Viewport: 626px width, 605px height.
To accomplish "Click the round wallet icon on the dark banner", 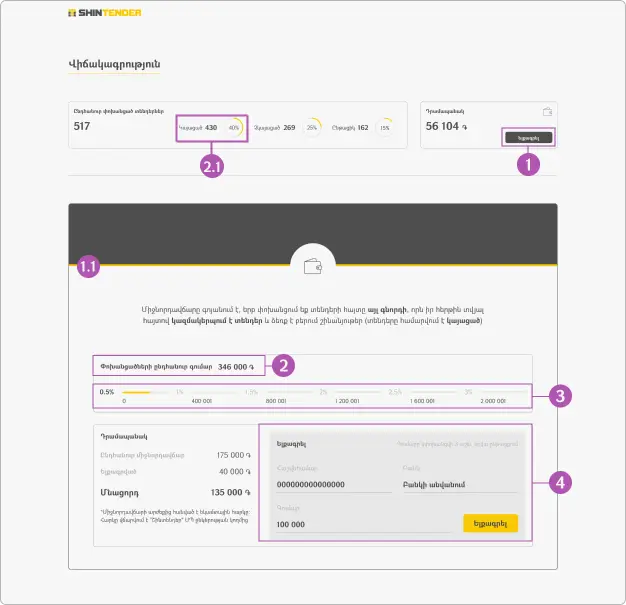I will pos(312,265).
